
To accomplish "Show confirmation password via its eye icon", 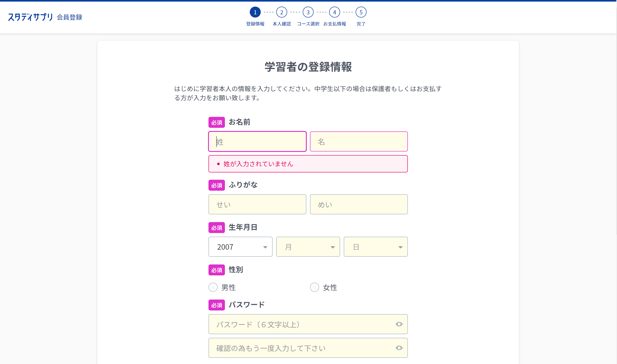I will [x=399, y=348].
